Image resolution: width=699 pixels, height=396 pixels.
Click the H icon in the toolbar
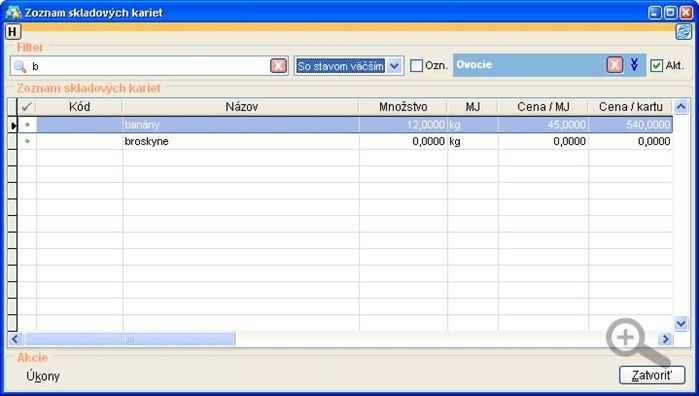[x=12, y=32]
